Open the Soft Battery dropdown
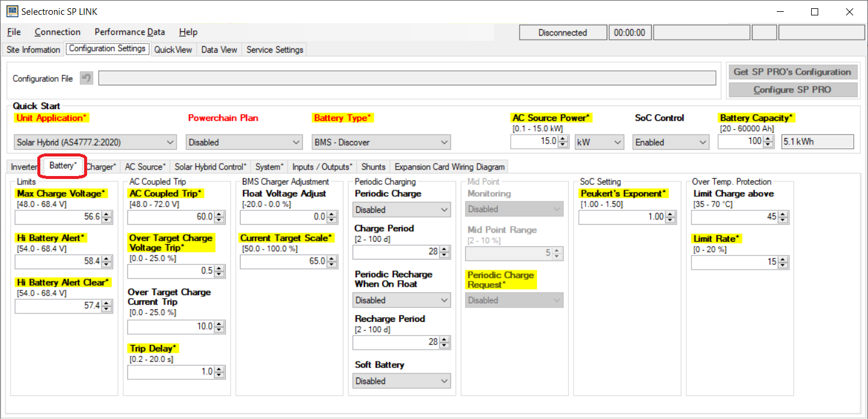The image size is (868, 419). (x=402, y=381)
